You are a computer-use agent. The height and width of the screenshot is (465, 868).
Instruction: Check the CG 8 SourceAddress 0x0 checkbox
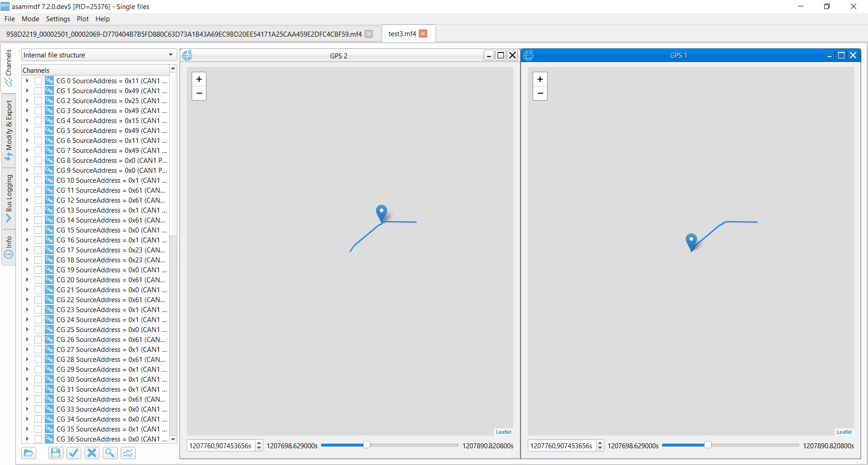coord(38,160)
